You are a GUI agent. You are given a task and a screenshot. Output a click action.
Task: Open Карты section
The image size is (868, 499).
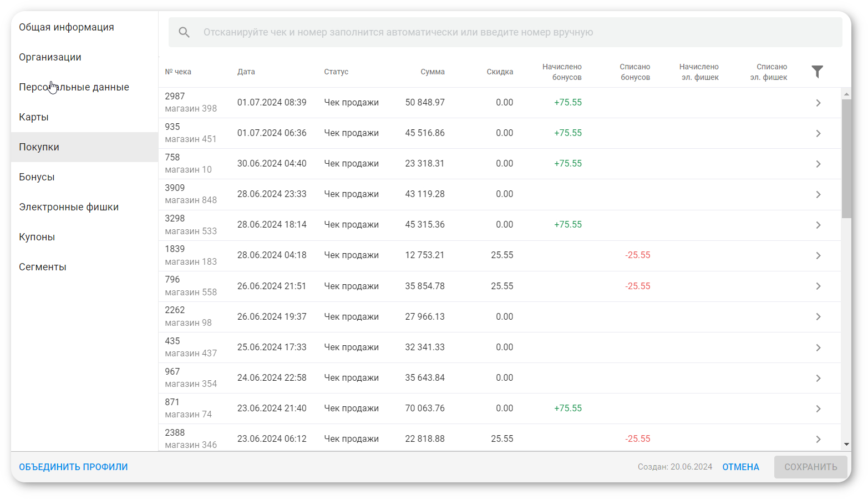tap(84, 117)
